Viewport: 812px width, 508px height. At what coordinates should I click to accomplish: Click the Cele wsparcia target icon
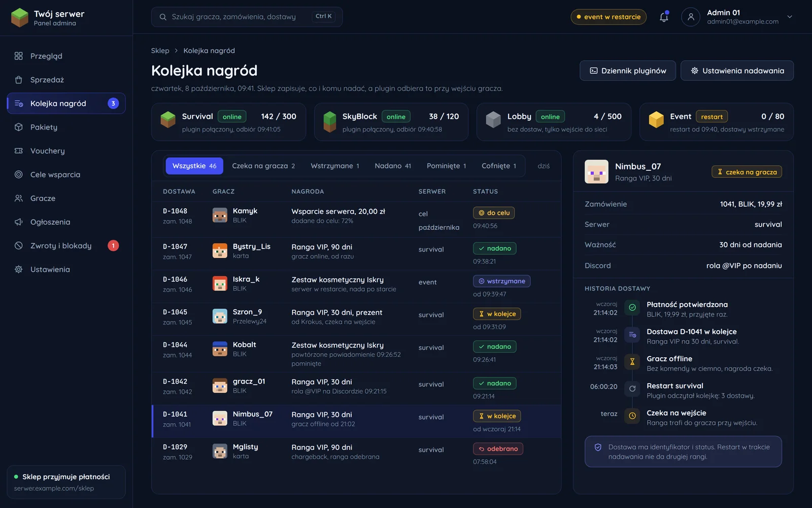click(19, 174)
